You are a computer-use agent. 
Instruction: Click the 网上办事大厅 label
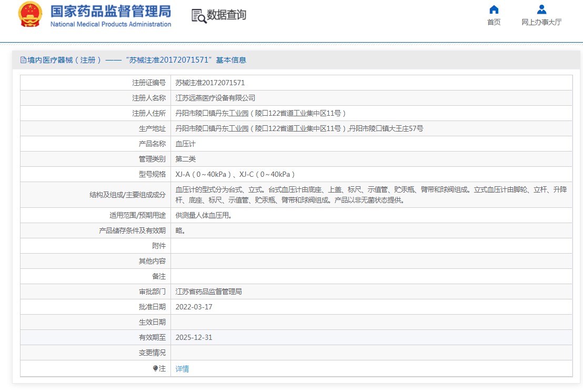541,22
